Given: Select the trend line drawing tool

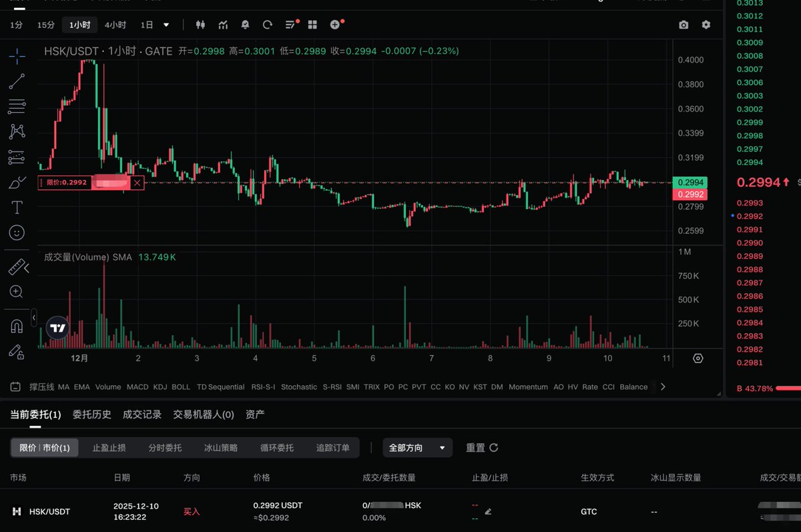Looking at the screenshot, I should click(x=17, y=81).
